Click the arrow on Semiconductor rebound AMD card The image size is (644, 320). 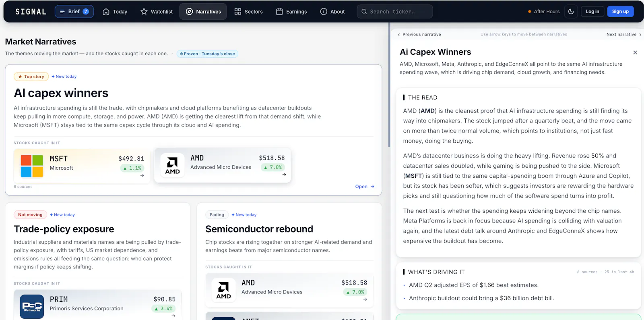pyautogui.click(x=365, y=299)
